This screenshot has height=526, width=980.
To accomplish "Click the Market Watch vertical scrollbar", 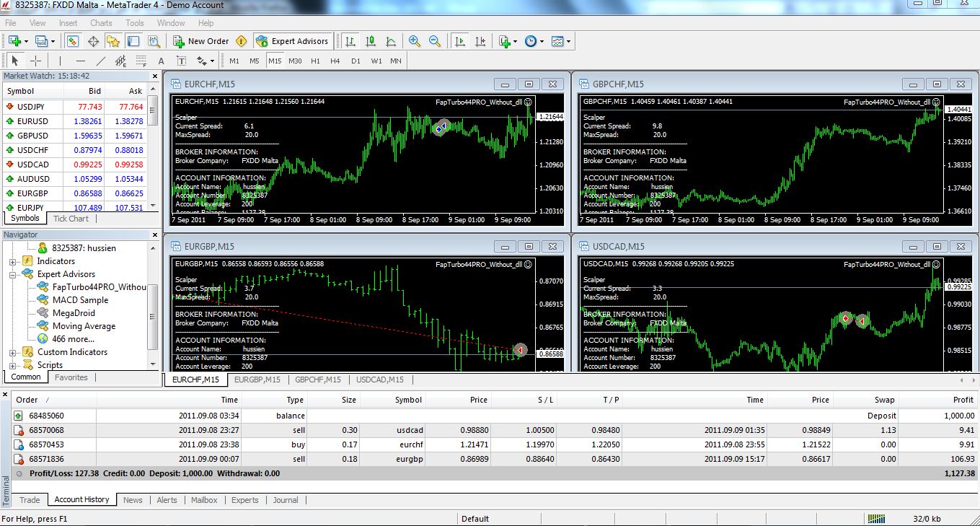I will pyautogui.click(x=152, y=148).
